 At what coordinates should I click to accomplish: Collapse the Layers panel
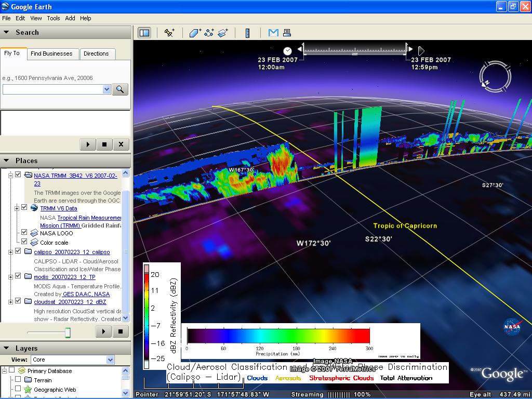click(x=6, y=348)
